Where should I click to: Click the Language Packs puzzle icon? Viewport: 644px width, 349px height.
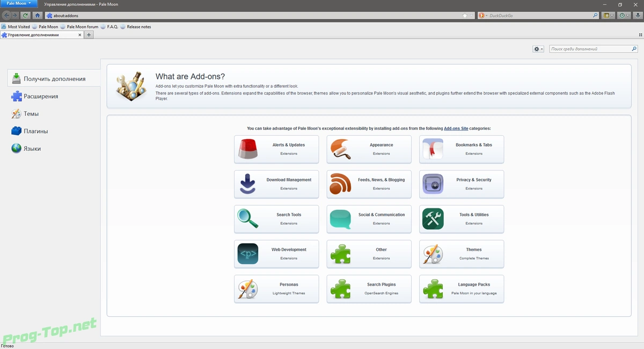tap(433, 289)
